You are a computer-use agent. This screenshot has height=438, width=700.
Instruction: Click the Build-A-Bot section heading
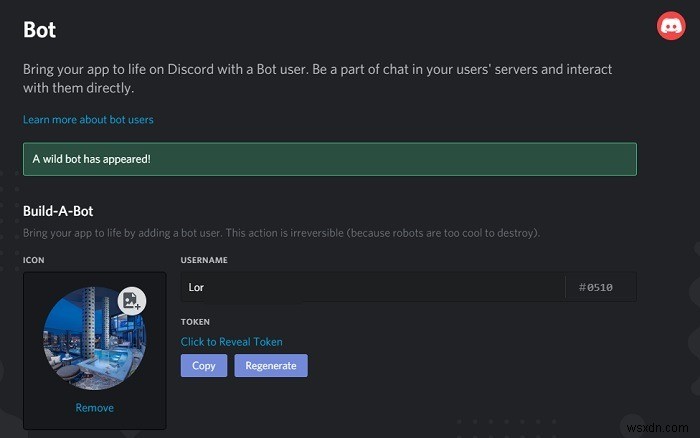click(x=58, y=211)
